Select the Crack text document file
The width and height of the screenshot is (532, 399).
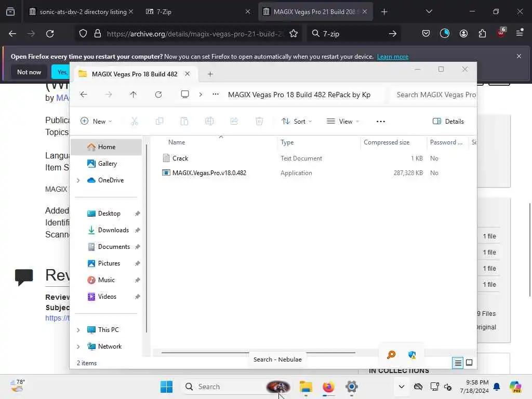click(x=180, y=158)
